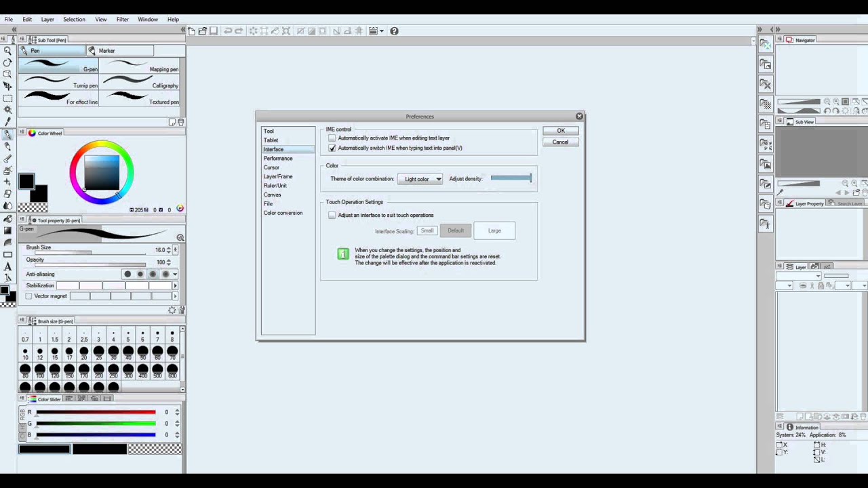Screen dimensions: 868x488
Task: Open Sub Tool panel menu button
Action: point(22,40)
